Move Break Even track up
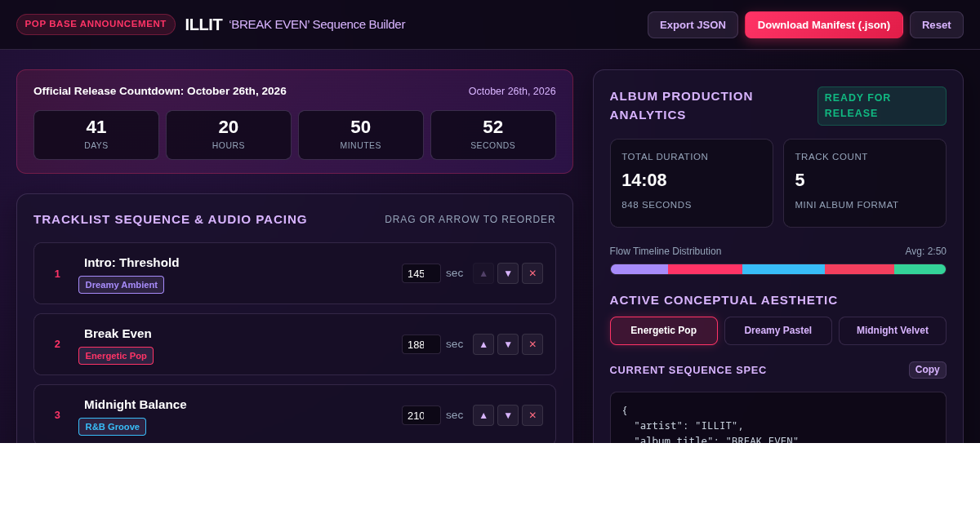 [x=483, y=344]
